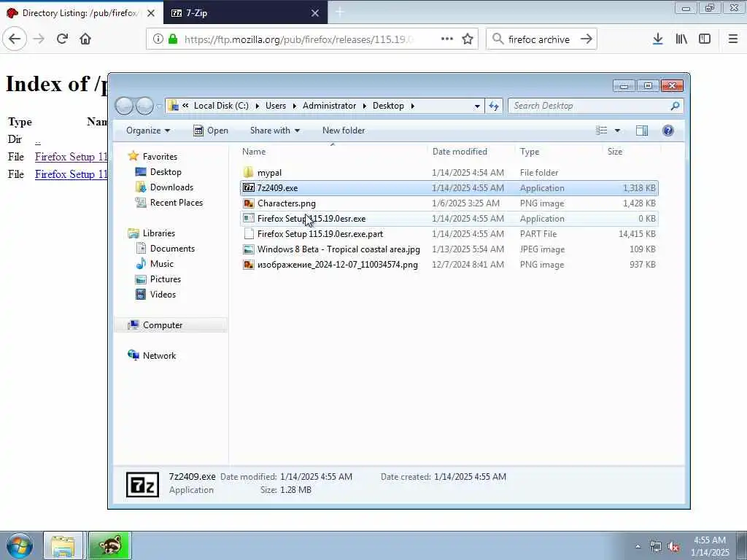Viewport: 747px width, 560px height.
Task: Open the browser home page
Action: pos(85,39)
